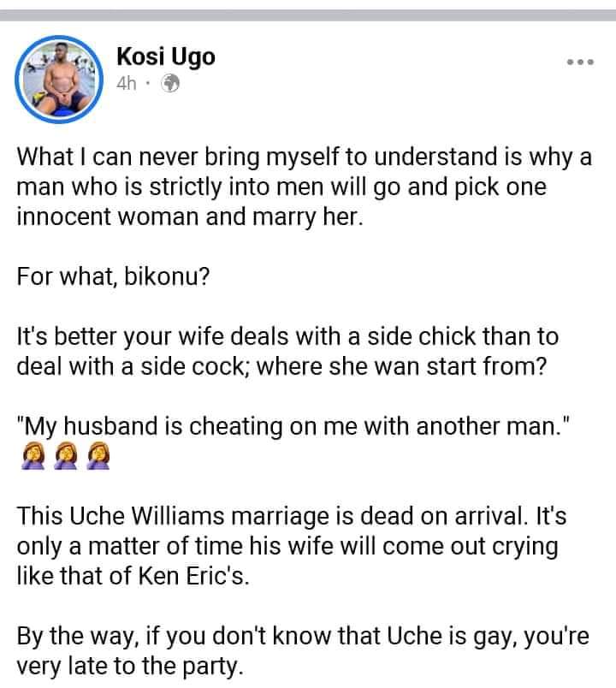Click the line 'For what, bikonu?'

tap(113, 277)
